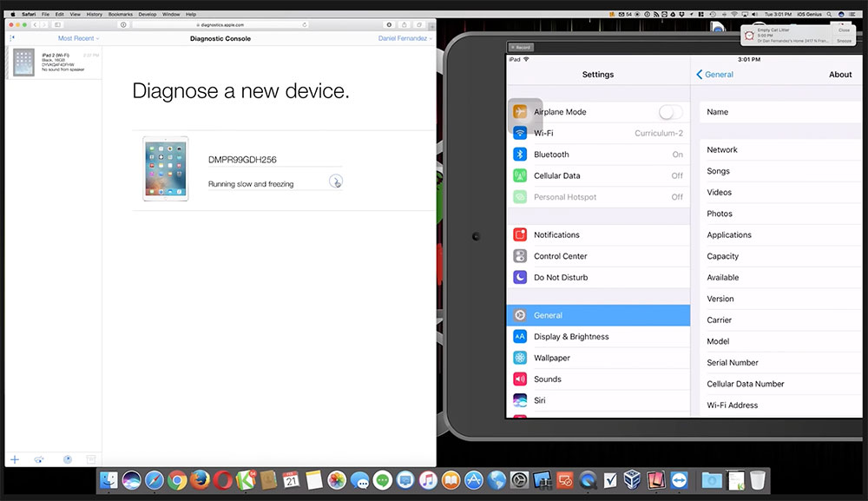
Task: Open the View menu in menu bar
Action: 76,15
